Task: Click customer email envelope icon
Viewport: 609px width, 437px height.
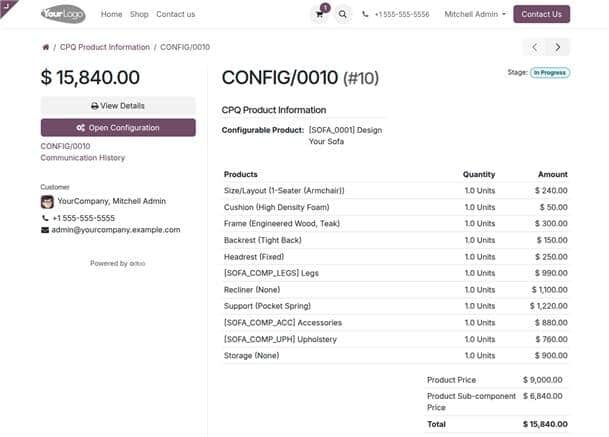Action: tap(45, 230)
